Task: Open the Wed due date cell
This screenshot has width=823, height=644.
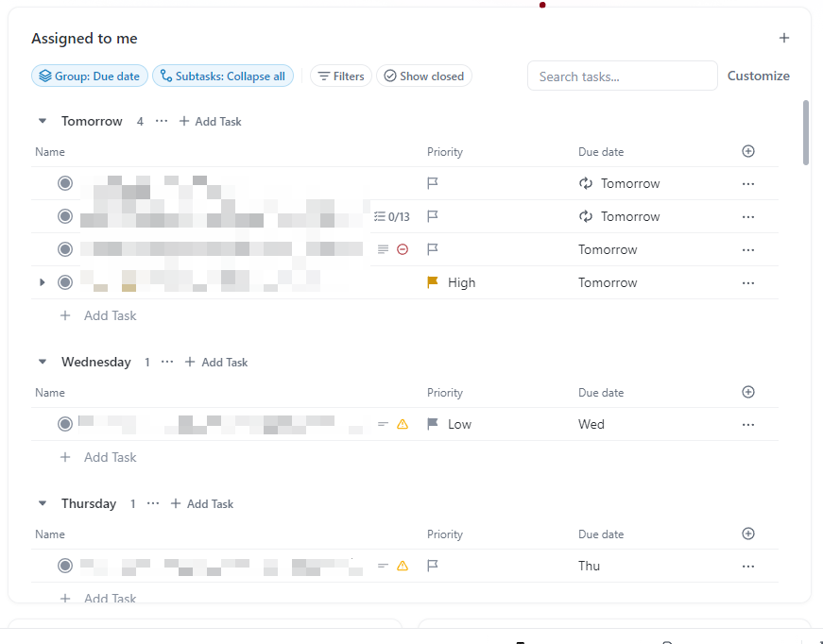Action: tap(592, 424)
